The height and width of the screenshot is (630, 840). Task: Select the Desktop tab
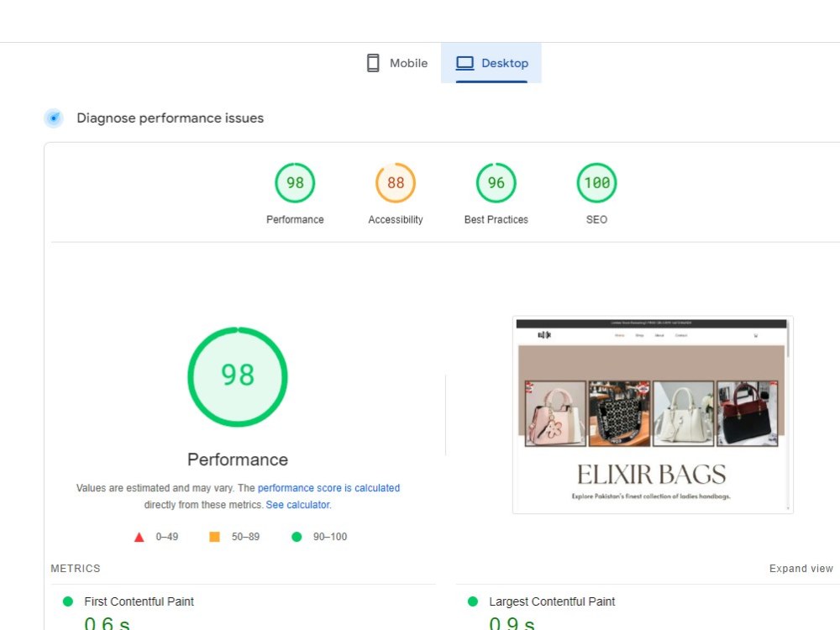pyautogui.click(x=491, y=63)
